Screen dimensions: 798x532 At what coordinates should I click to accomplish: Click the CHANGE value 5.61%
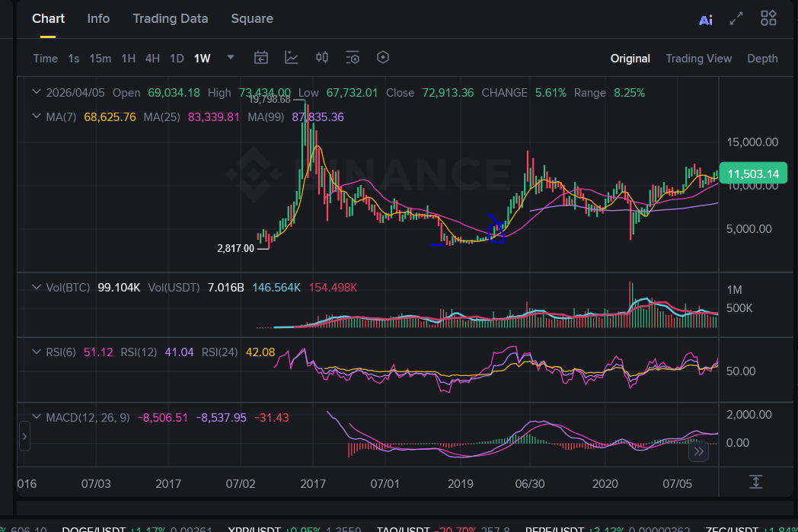pos(551,93)
